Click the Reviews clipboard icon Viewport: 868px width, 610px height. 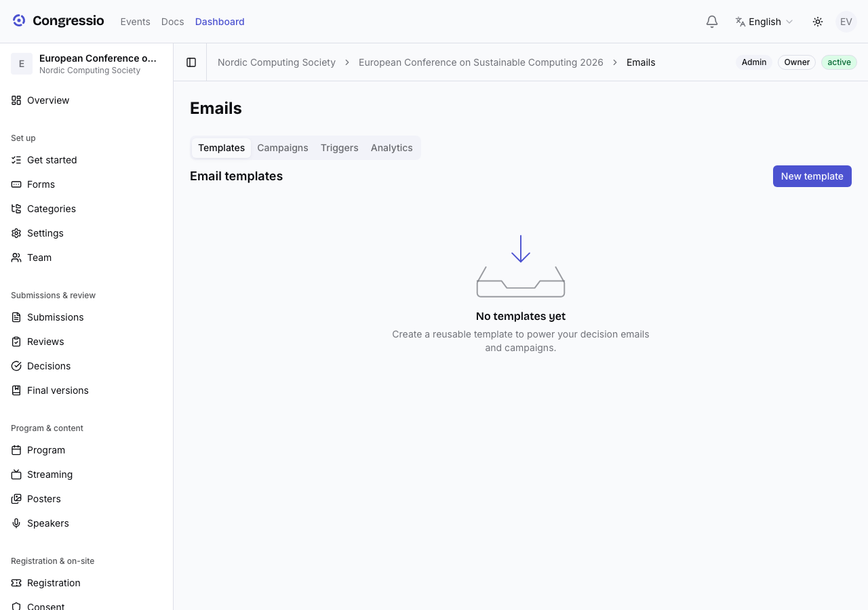pyautogui.click(x=16, y=342)
